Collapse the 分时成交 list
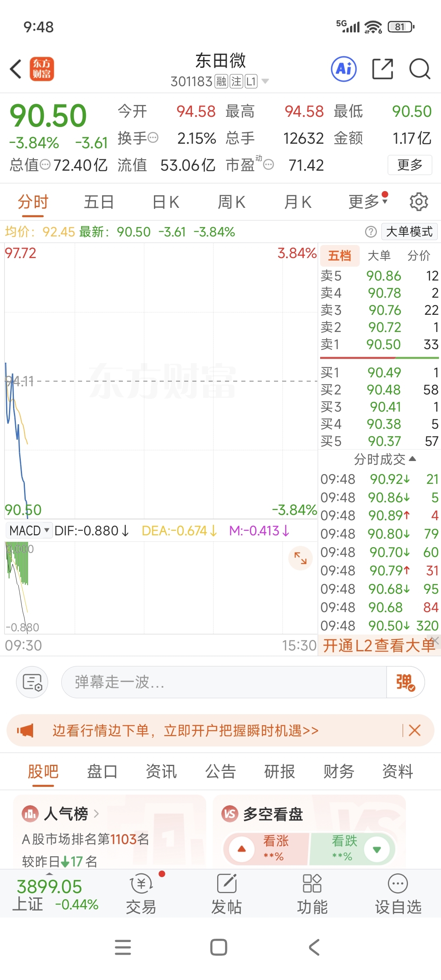The image size is (441, 980). click(385, 459)
